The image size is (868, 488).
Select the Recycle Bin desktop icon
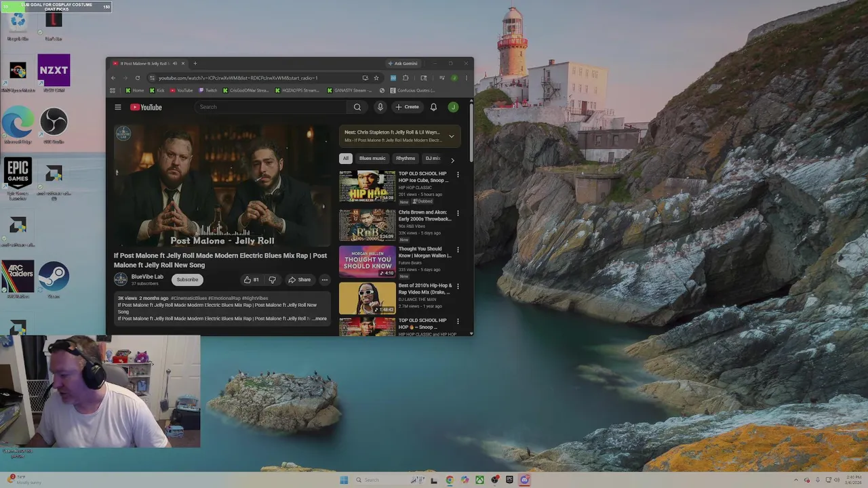point(18,26)
